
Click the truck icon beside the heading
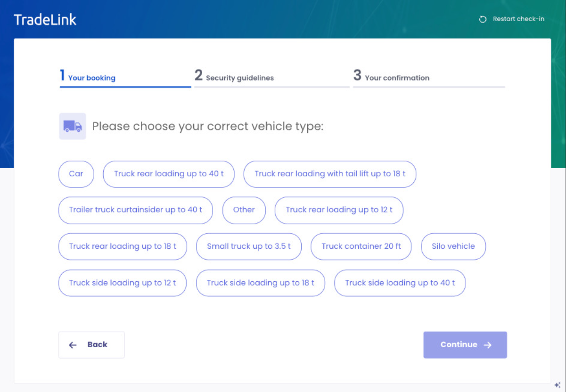coord(73,126)
